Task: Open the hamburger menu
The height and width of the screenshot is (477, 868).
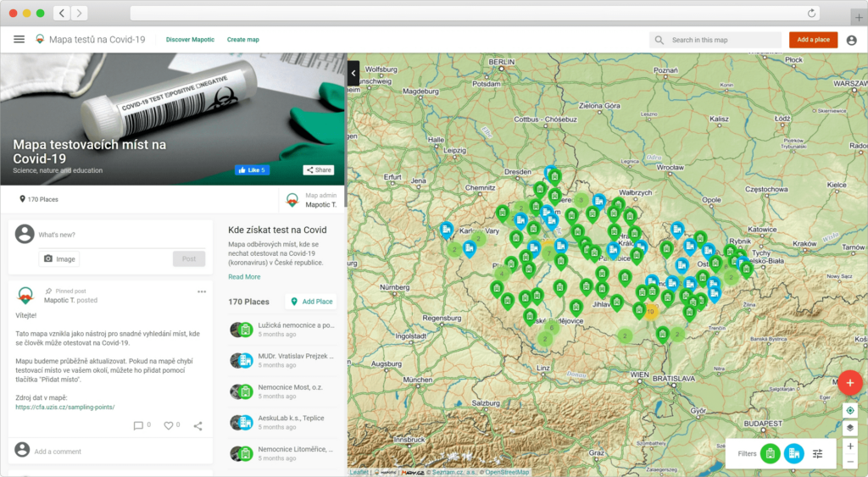Action: click(19, 39)
